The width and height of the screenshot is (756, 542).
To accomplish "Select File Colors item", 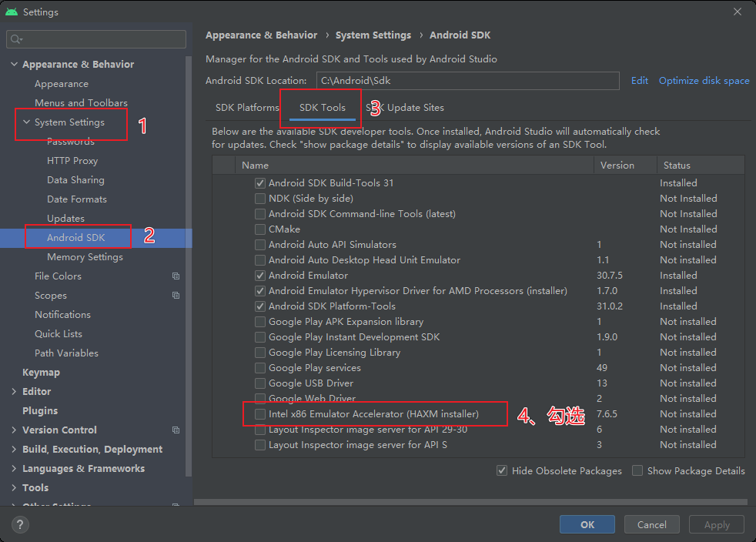I will (x=58, y=276).
